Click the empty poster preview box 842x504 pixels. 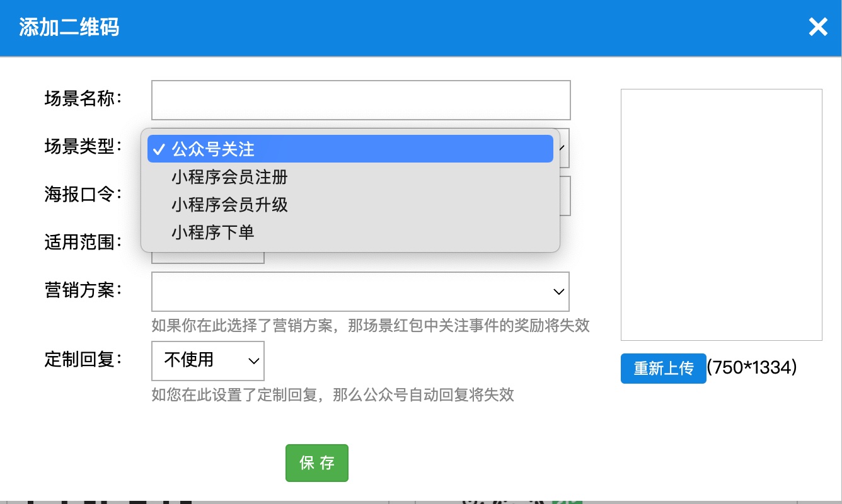(721, 214)
